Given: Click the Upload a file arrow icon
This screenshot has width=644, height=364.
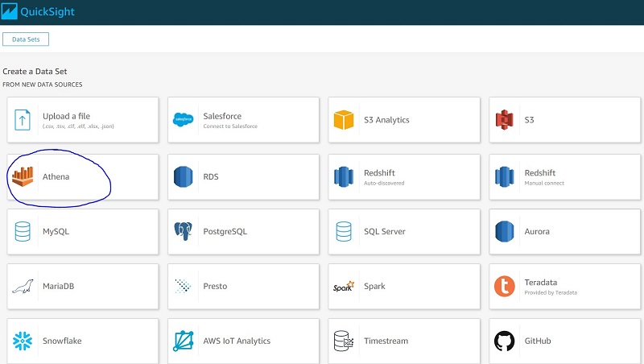Looking at the screenshot, I should 23,120.
